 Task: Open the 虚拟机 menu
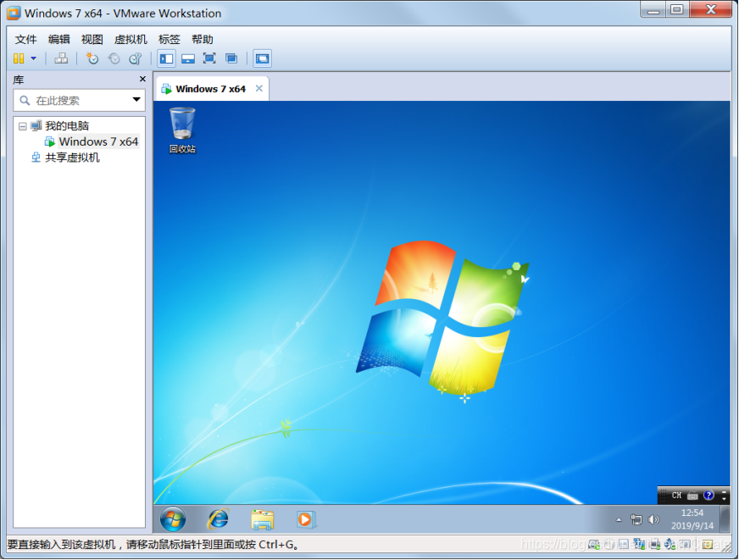[x=131, y=40]
